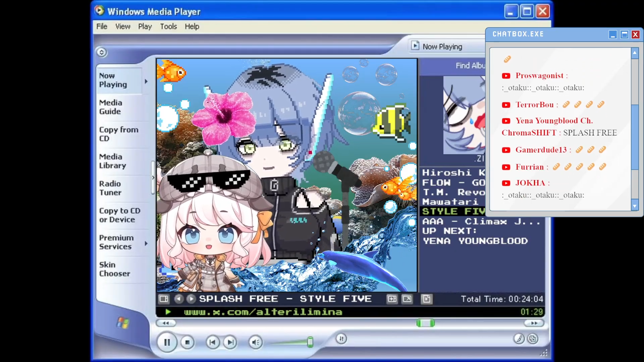Select previous visualization arrow
This screenshot has width=644, height=362.
pos(179,299)
